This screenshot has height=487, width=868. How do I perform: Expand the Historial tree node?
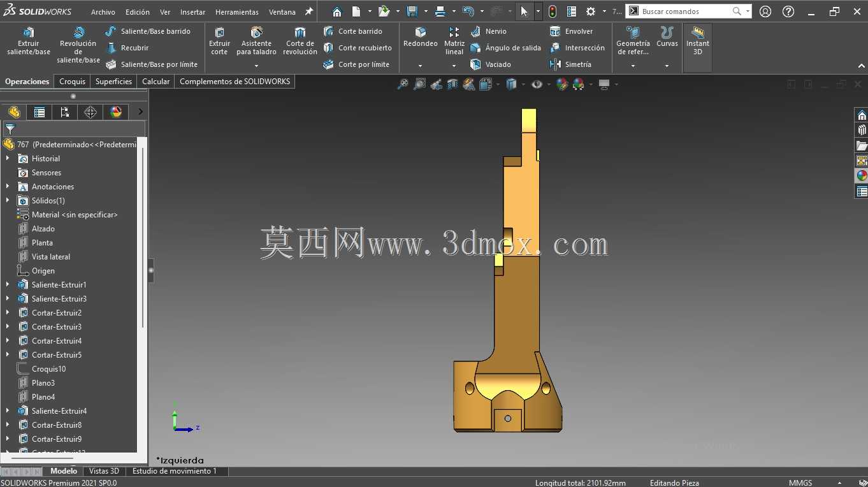8,159
